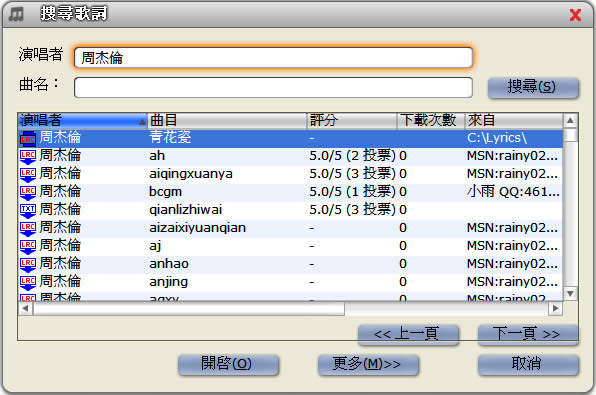The height and width of the screenshot is (395, 596).
Task: Click the music note icon in title bar
Action: pyautogui.click(x=16, y=14)
